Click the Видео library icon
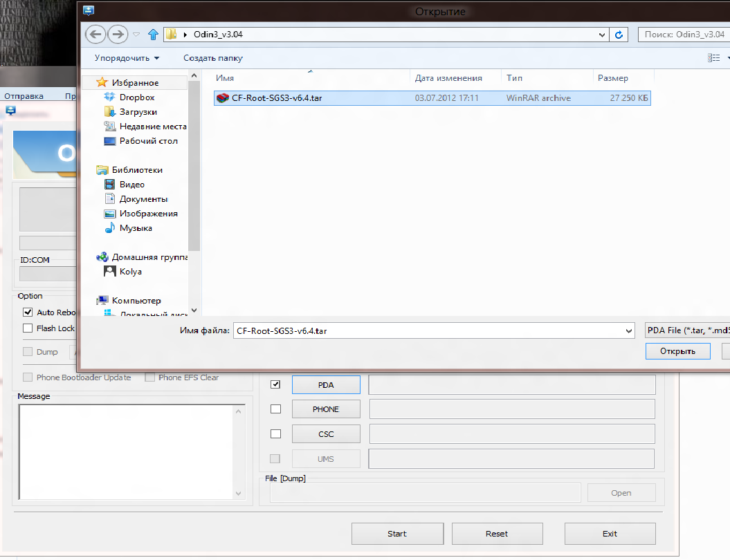Screen dimensions: 730x560 click(x=109, y=184)
